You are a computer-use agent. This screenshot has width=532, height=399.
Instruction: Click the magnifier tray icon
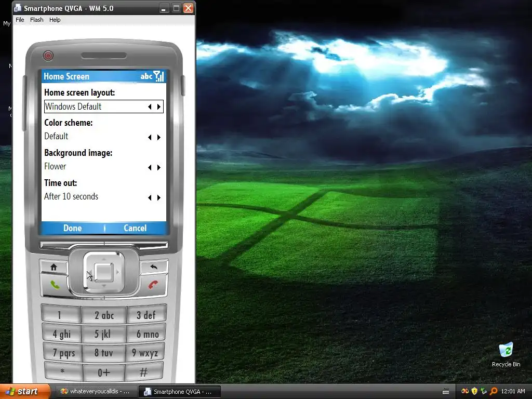494,391
